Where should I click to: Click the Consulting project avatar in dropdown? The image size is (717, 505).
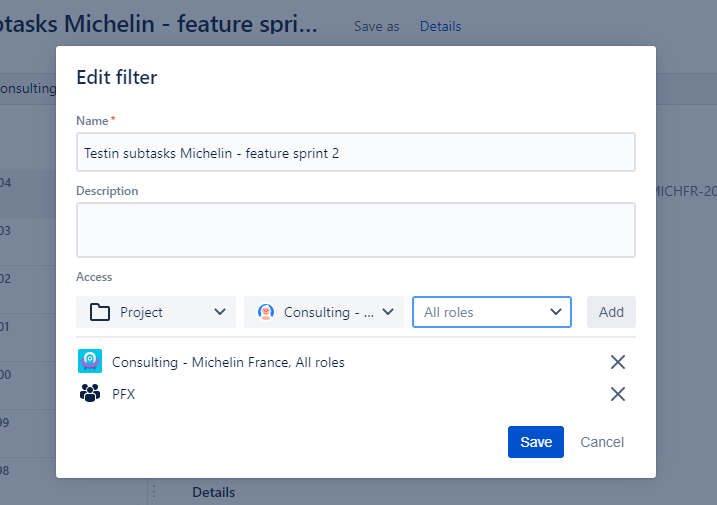click(x=266, y=312)
